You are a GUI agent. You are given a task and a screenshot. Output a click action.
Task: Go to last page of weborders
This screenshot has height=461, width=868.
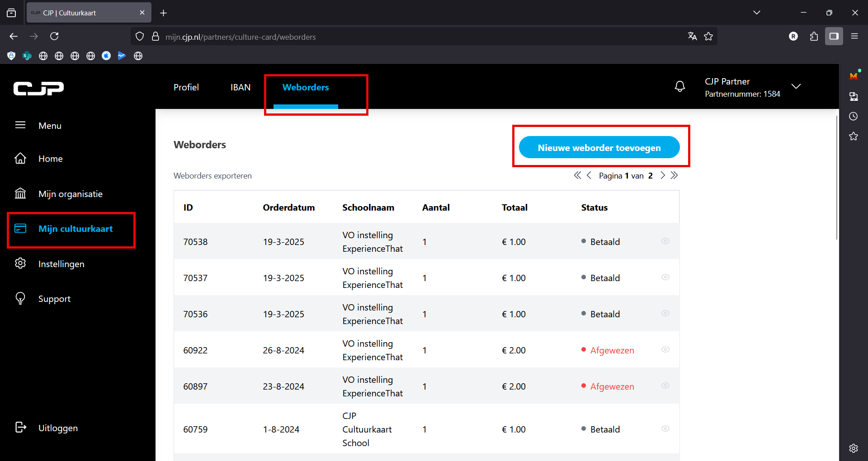click(x=674, y=175)
